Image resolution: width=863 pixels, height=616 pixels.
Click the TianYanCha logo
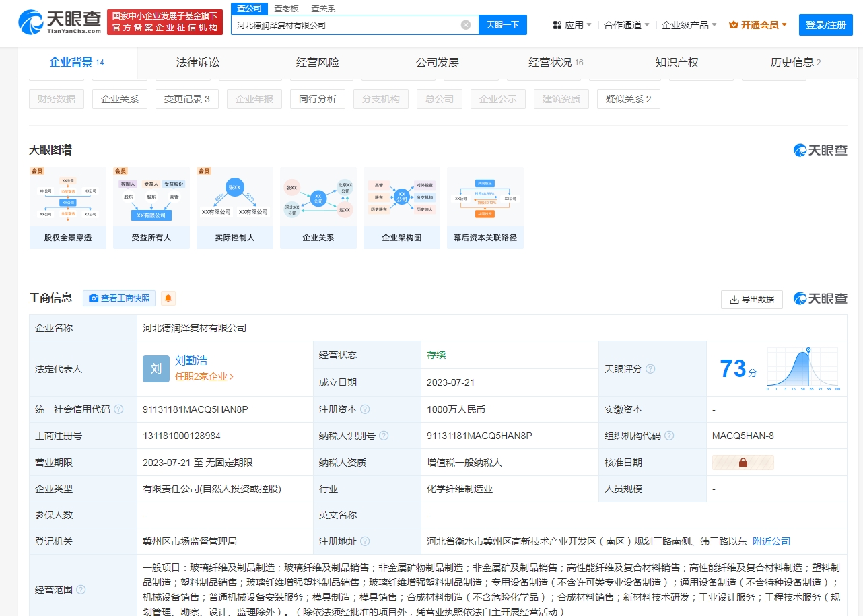point(59,23)
